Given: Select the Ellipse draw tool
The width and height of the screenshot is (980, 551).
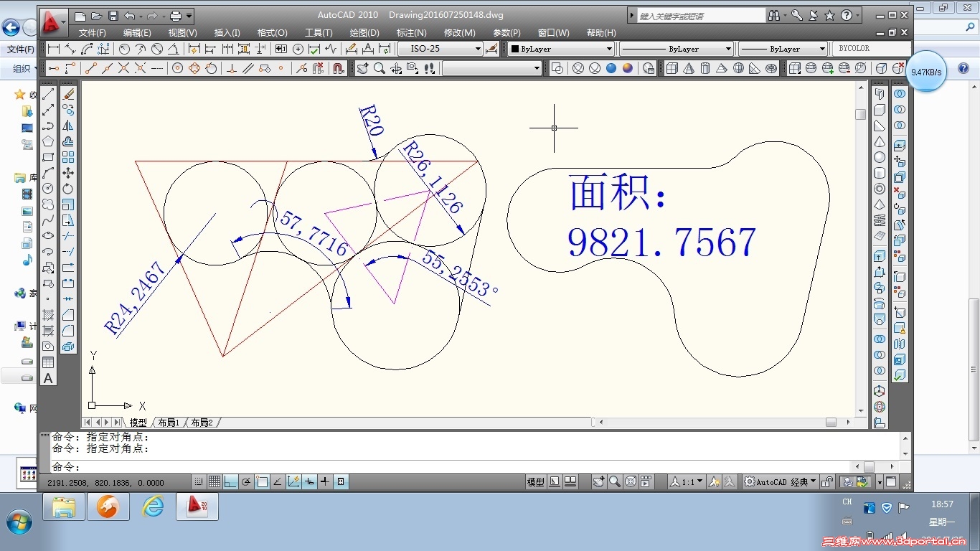Looking at the screenshot, I should 48,235.
